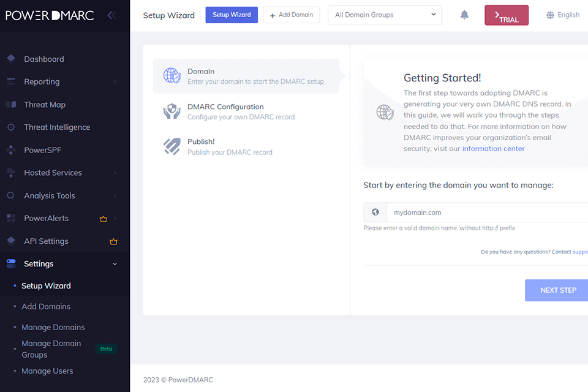Click the Reporting sidebar icon
The height and width of the screenshot is (392, 588).
click(11, 81)
